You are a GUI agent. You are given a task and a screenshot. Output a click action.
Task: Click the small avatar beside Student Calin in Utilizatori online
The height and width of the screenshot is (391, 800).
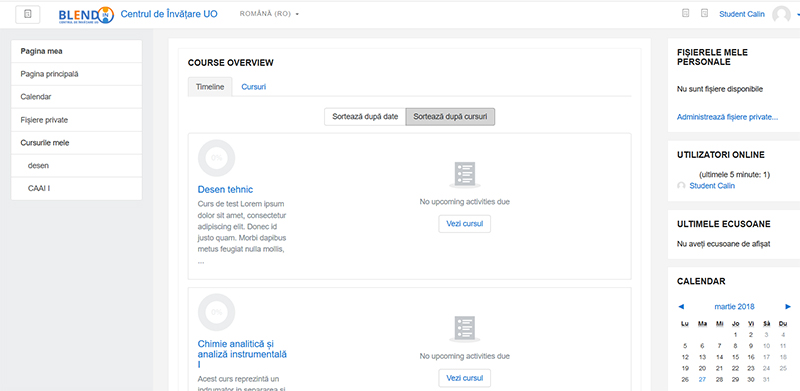(681, 186)
